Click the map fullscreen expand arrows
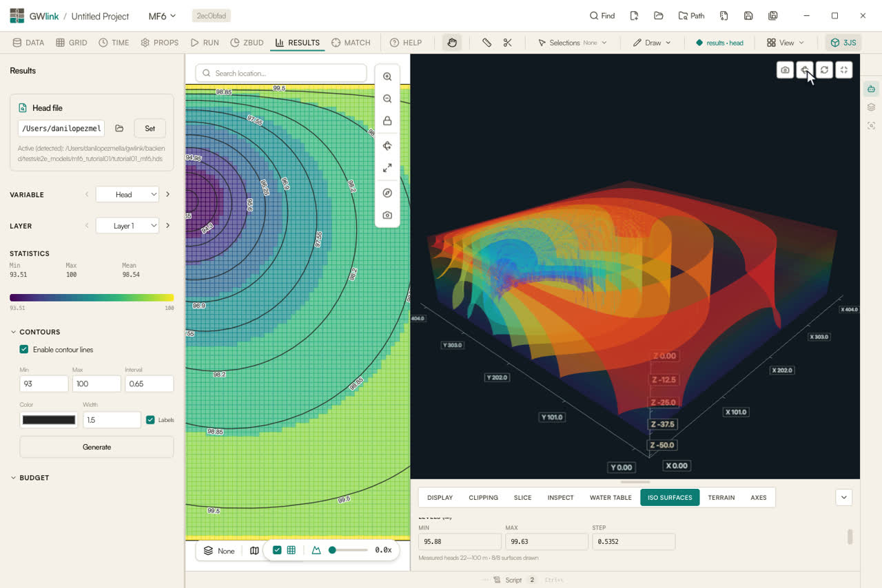 click(387, 168)
